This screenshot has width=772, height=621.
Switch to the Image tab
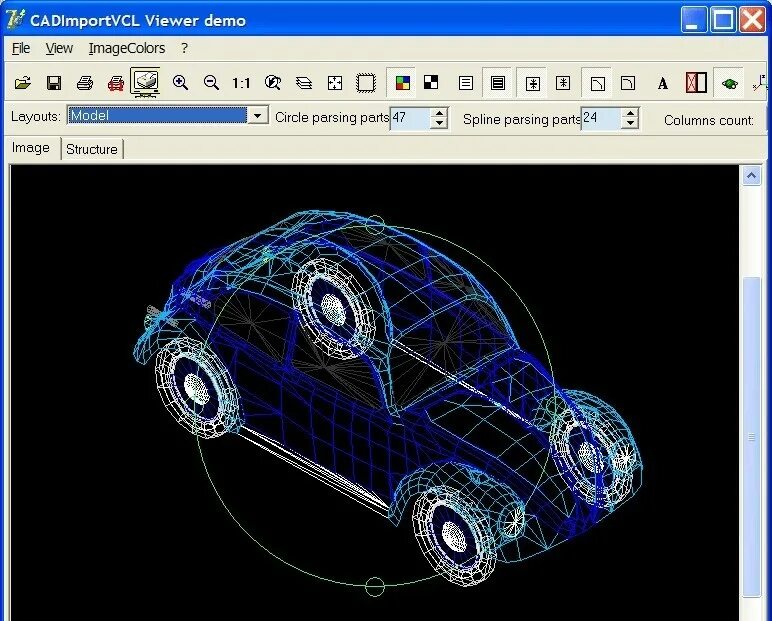31,148
